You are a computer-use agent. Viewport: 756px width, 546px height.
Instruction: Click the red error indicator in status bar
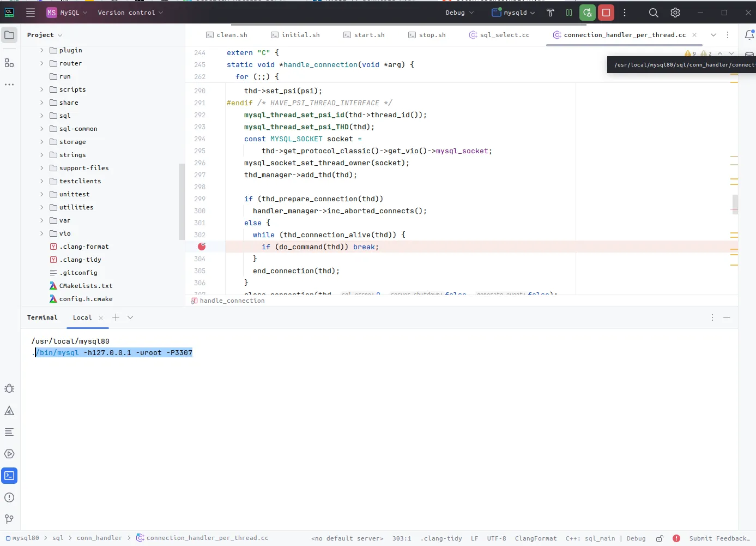click(x=676, y=538)
